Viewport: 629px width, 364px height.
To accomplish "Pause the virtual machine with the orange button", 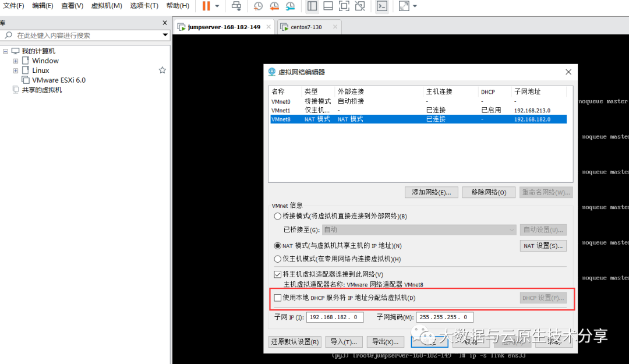I will pos(206,6).
